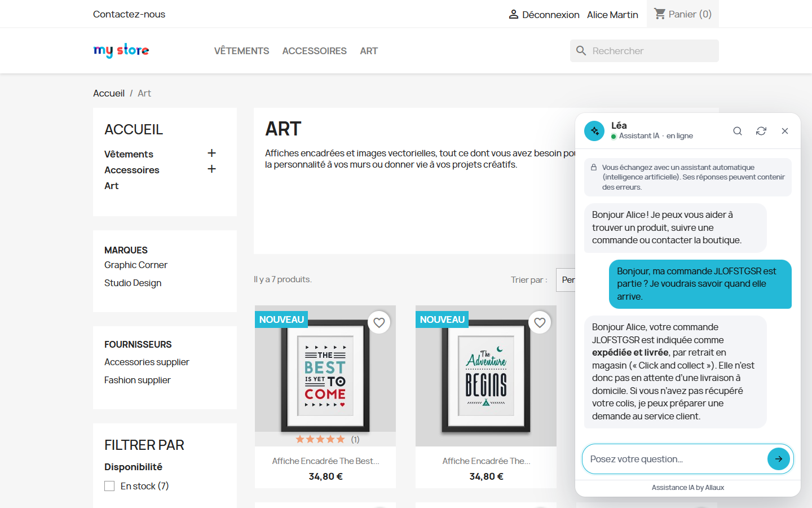
Task: Click the Vêtements sidebar category link
Action: pos(129,154)
